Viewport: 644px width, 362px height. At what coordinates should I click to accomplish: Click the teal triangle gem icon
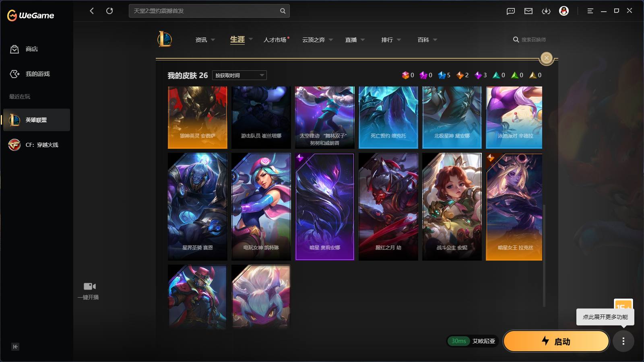496,75
